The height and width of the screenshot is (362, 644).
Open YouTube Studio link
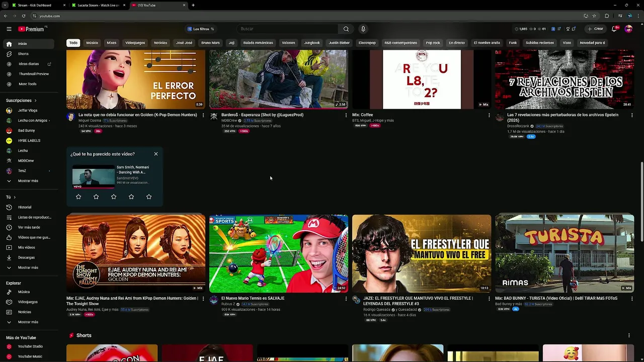[x=30, y=346]
